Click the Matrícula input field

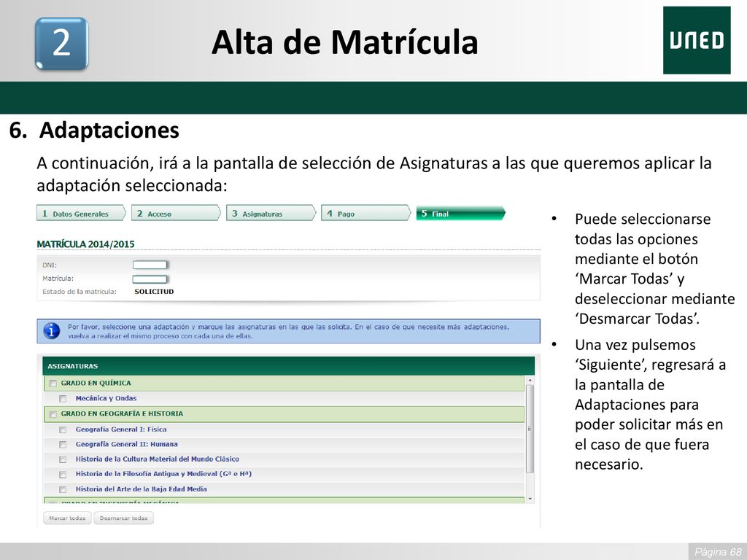pyautogui.click(x=150, y=279)
